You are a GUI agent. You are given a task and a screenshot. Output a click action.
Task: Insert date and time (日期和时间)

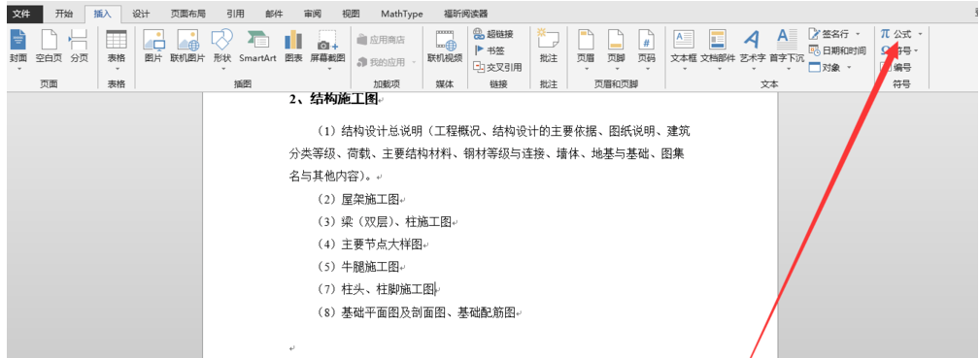(x=837, y=50)
